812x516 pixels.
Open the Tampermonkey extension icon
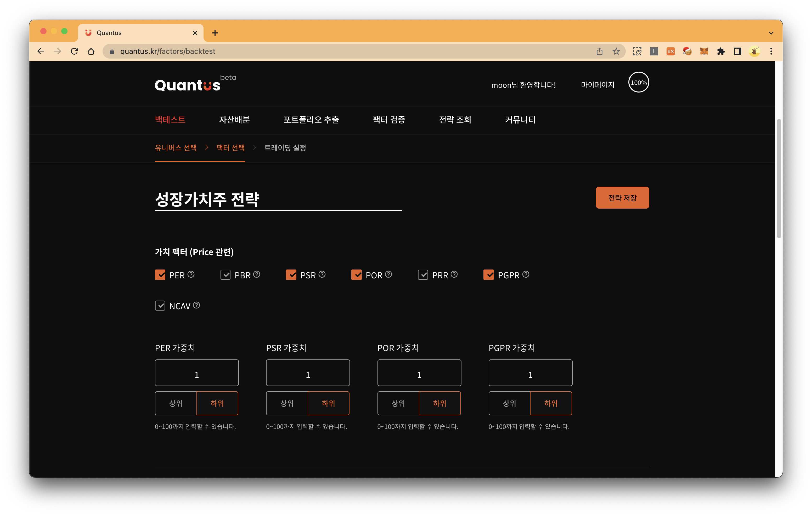pyautogui.click(x=754, y=51)
